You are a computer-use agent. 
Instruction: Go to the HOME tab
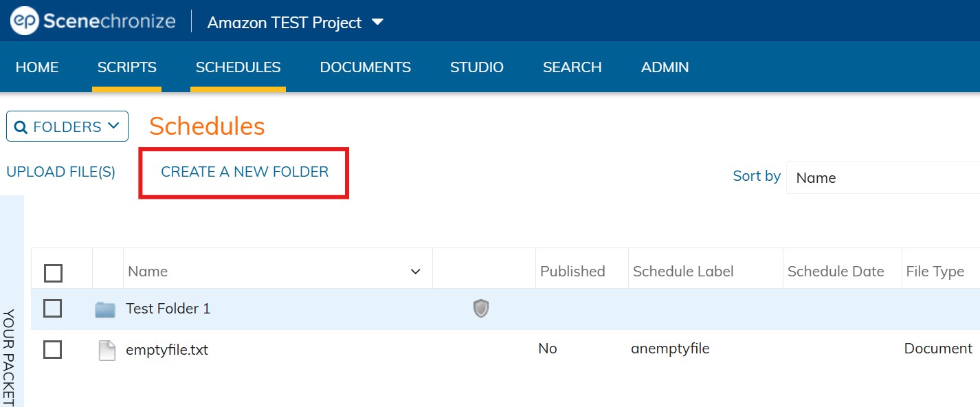coord(37,67)
